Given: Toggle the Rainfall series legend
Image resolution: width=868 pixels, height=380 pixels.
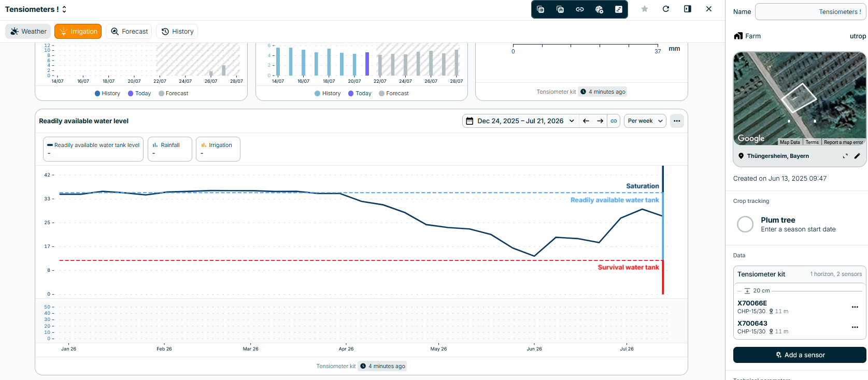Looking at the screenshot, I should tap(170, 149).
